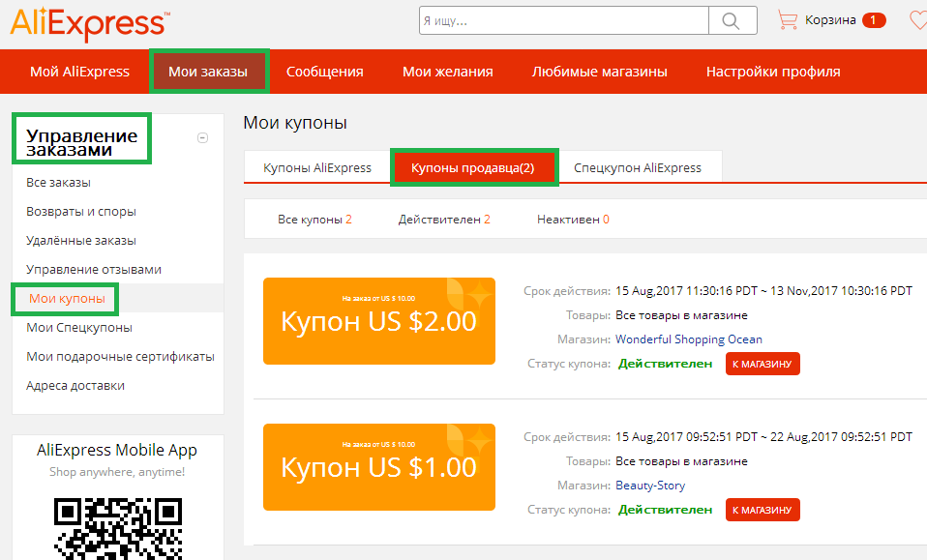The width and height of the screenshot is (927, 560).
Task: Filter by Все купоны 2
Action: [x=314, y=220]
